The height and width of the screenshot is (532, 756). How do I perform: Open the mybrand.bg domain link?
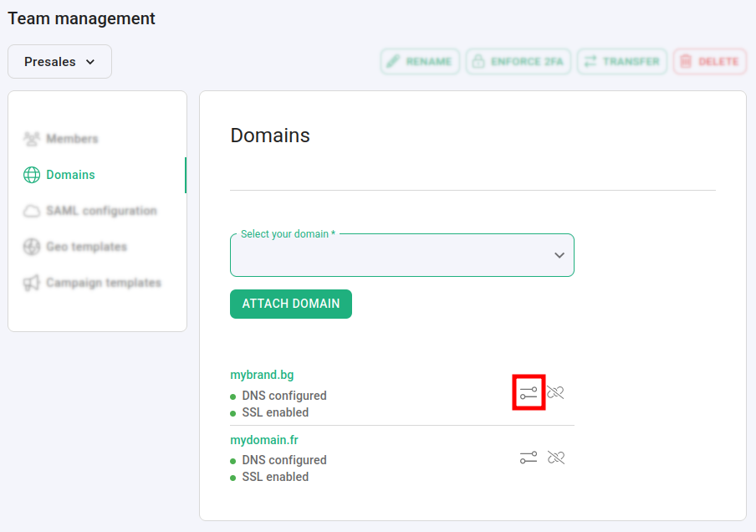pyautogui.click(x=262, y=375)
